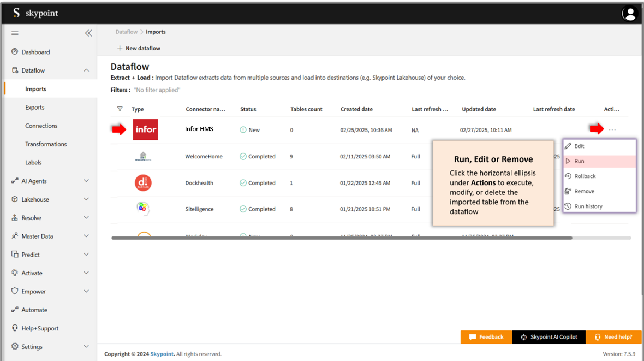644x361 pixels.
Task: Click the Rollback arrow icon
Action: 568,176
